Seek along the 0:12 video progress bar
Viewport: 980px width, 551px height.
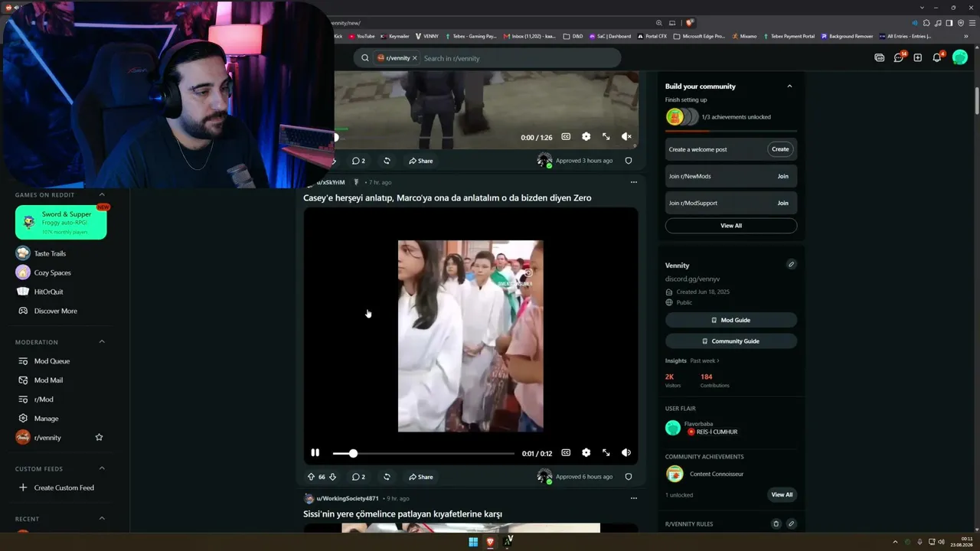423,454
